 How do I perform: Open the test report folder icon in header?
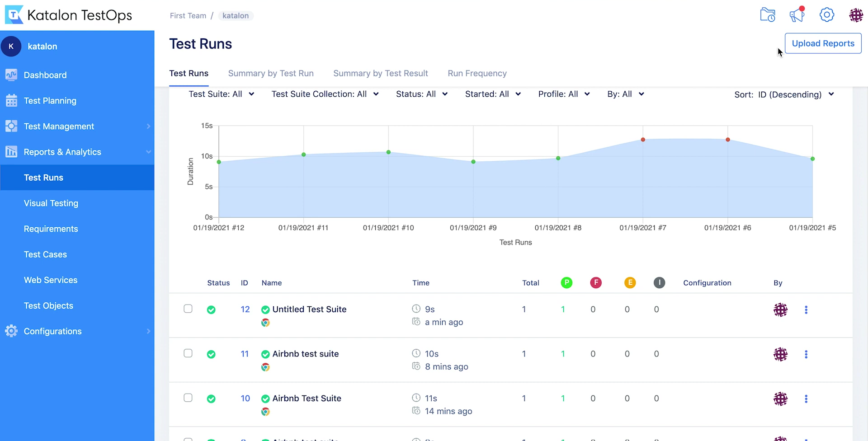(x=768, y=15)
